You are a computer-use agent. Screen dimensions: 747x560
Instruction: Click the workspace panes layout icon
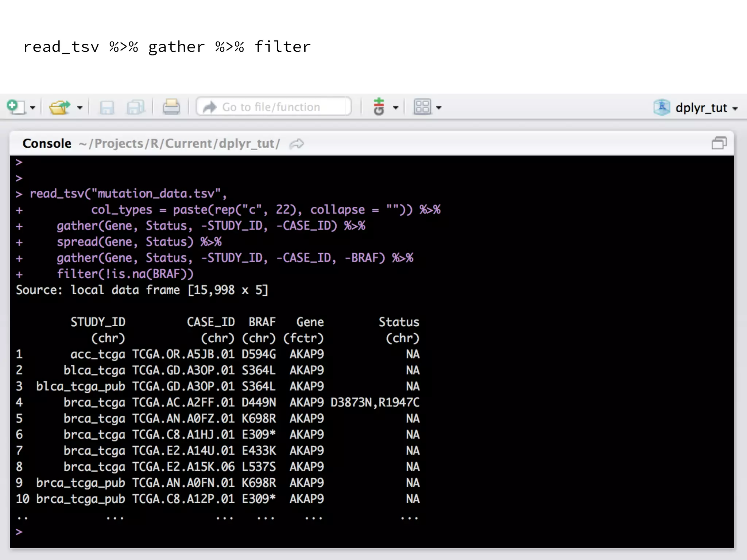click(x=422, y=107)
